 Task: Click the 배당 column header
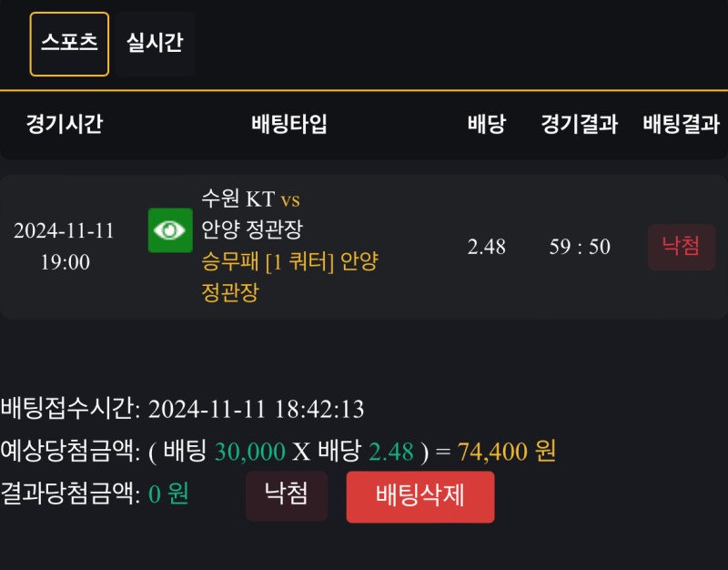486,125
